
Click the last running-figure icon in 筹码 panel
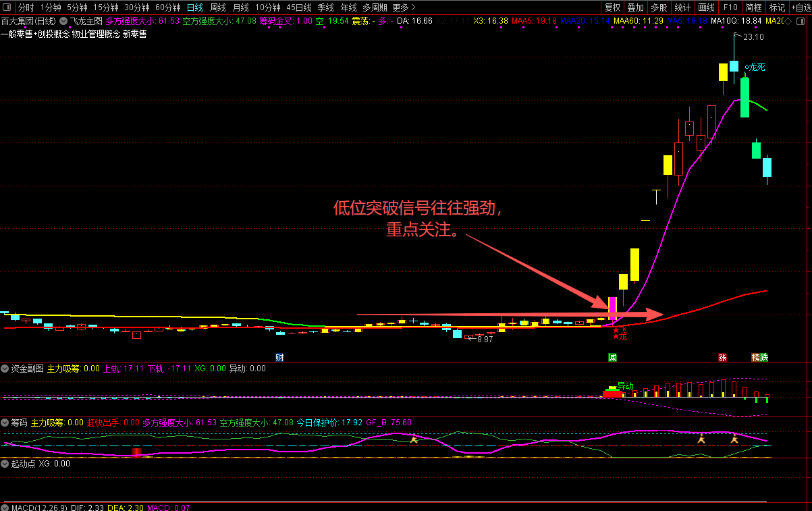[x=734, y=439]
